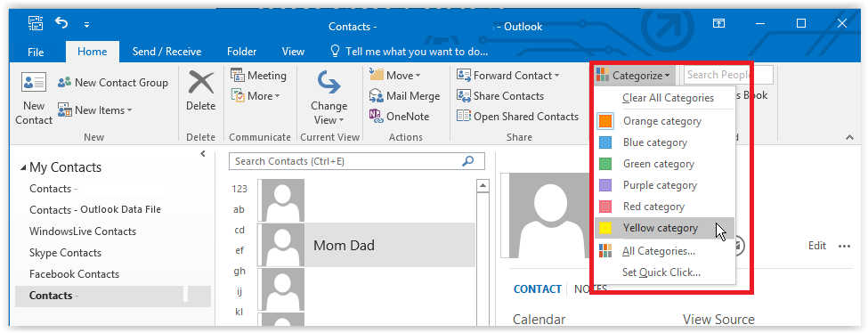Jump to the ef index

pyautogui.click(x=239, y=250)
